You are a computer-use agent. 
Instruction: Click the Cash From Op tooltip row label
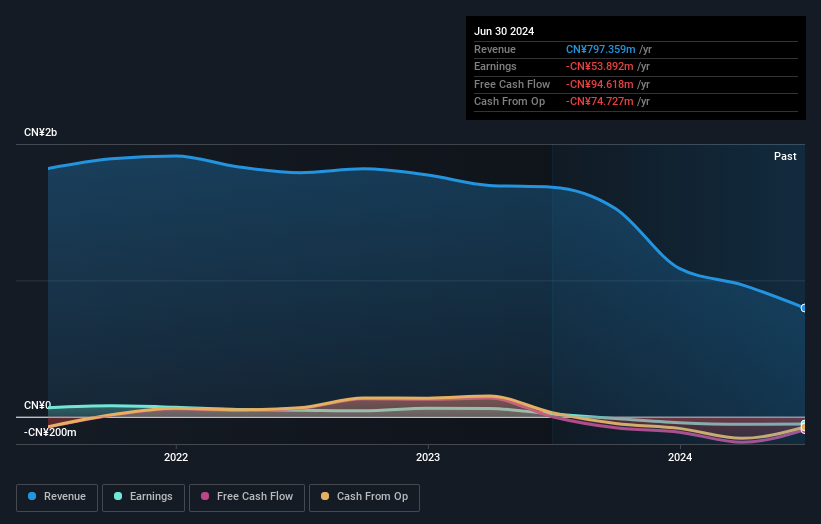pyautogui.click(x=509, y=102)
